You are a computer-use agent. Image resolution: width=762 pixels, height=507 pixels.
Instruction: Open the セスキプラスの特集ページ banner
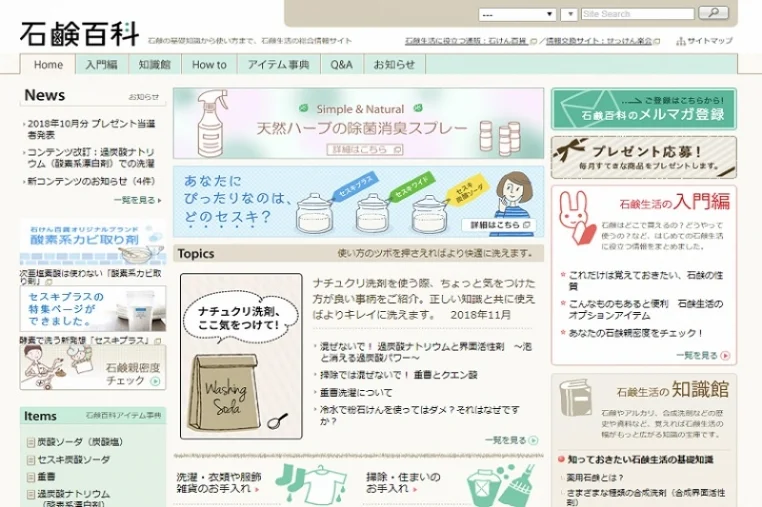(x=92, y=309)
